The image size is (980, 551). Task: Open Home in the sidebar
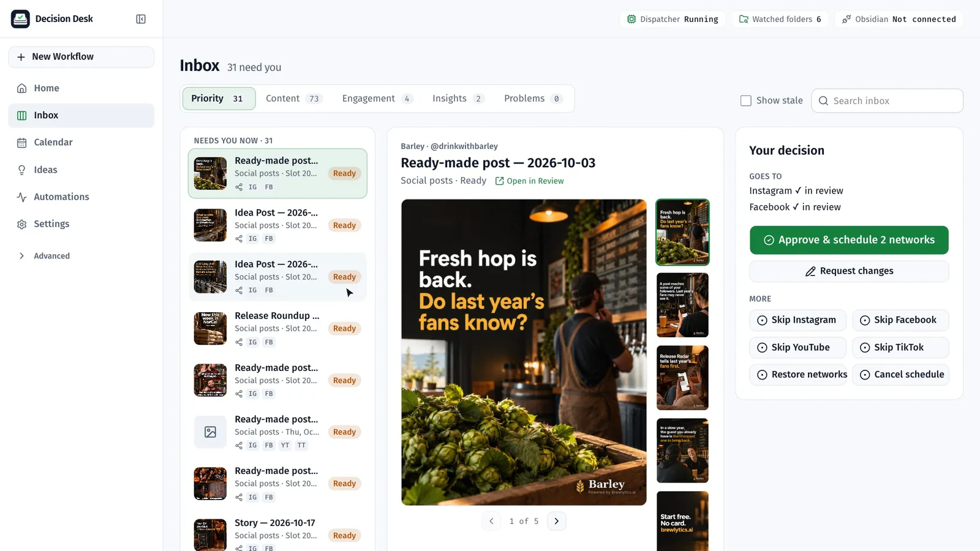point(81,88)
